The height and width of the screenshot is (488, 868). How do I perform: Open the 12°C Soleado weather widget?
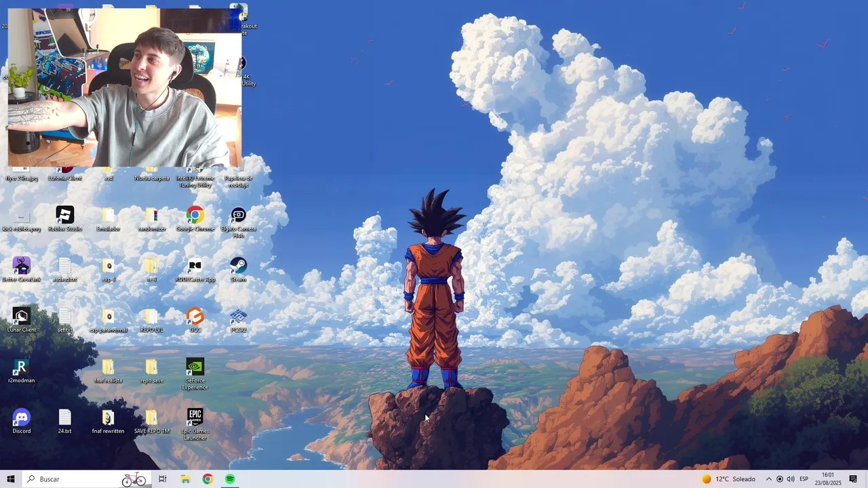[x=728, y=479]
